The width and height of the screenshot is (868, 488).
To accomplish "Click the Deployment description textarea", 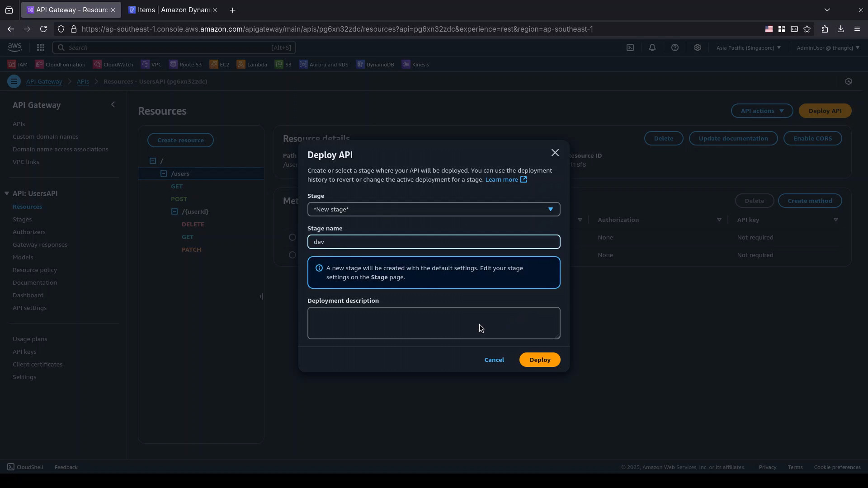I will pos(434,323).
